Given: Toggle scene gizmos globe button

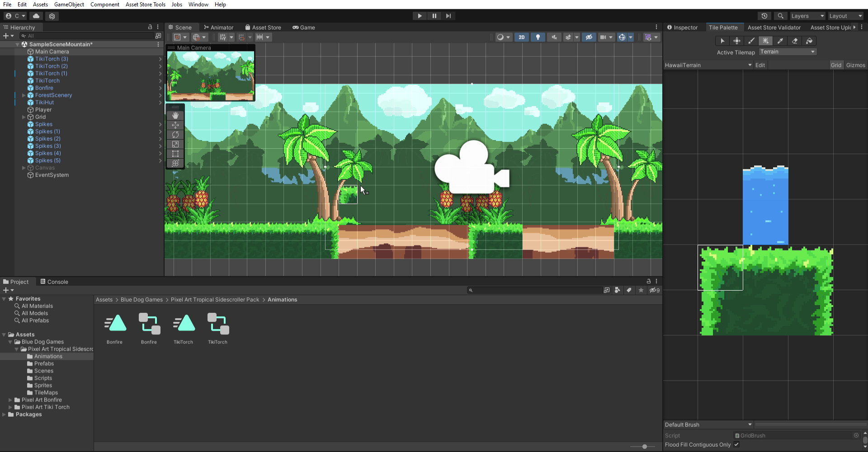Looking at the screenshot, I should coord(622,37).
